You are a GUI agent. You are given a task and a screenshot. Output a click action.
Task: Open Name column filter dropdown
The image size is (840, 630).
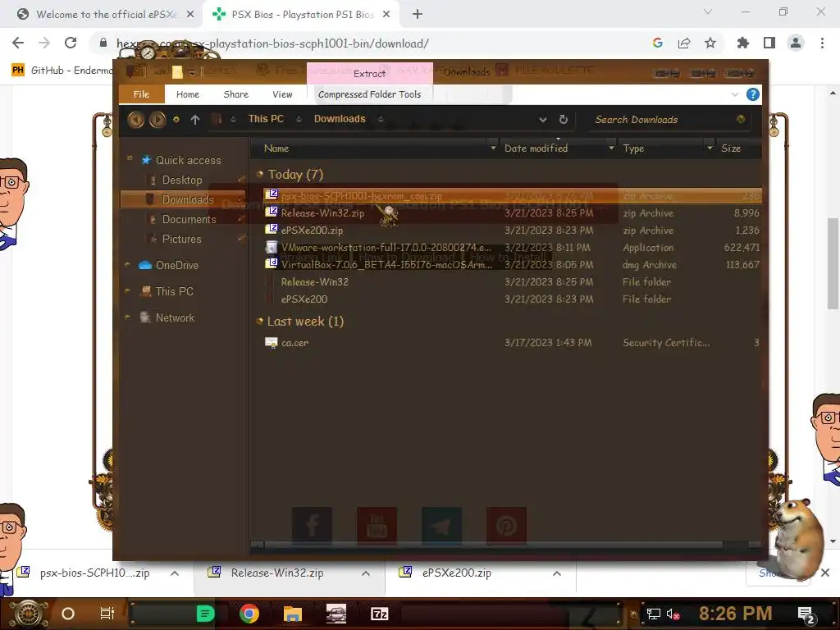pos(493,148)
